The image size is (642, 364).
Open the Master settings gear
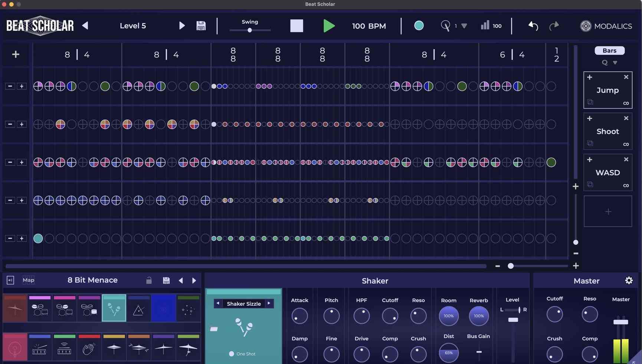629,281
